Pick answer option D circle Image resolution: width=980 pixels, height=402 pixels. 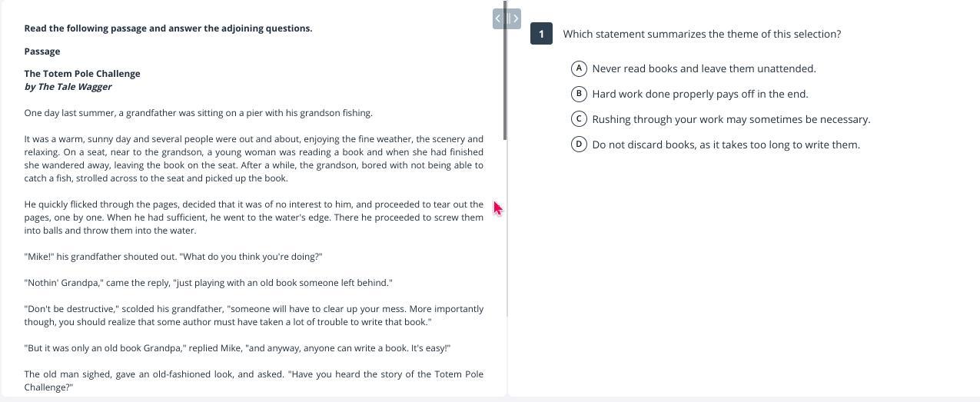pyautogui.click(x=579, y=145)
